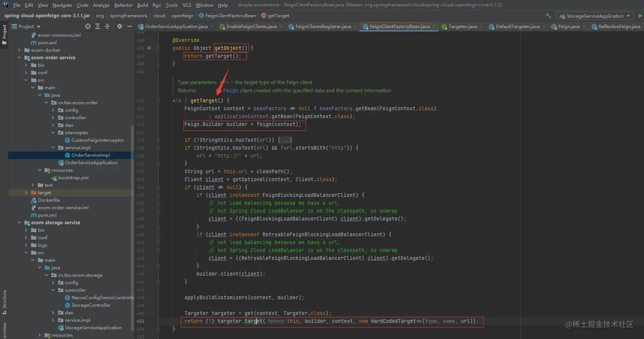Open the Refactor menu
This screenshot has width=644, height=339.
point(124,5)
